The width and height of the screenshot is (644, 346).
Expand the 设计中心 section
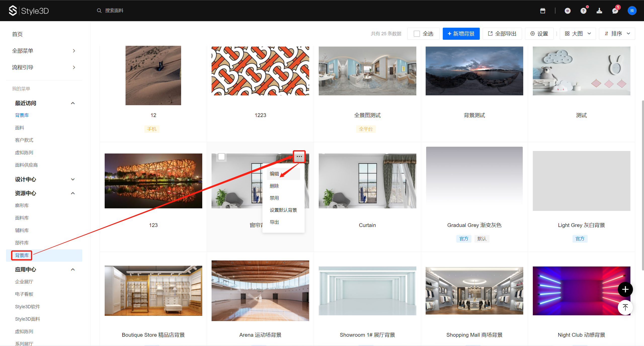(73, 179)
